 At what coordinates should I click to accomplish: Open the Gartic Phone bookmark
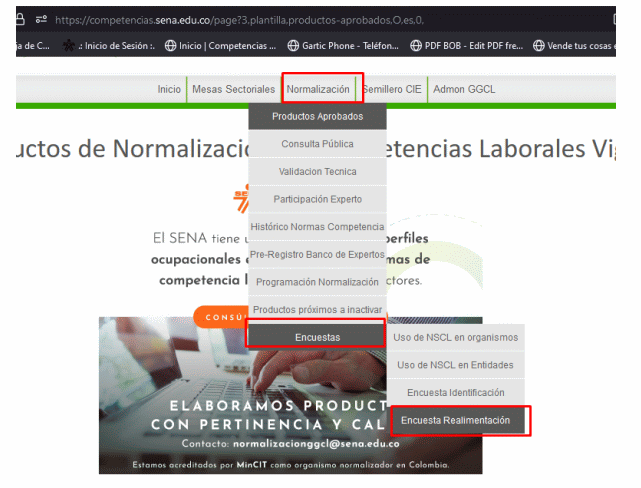[343, 45]
